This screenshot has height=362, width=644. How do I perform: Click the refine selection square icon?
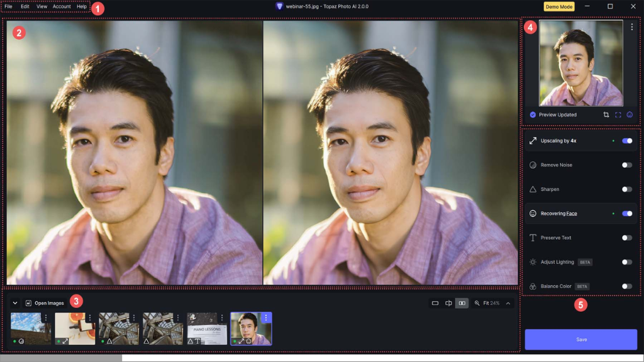coord(618,115)
